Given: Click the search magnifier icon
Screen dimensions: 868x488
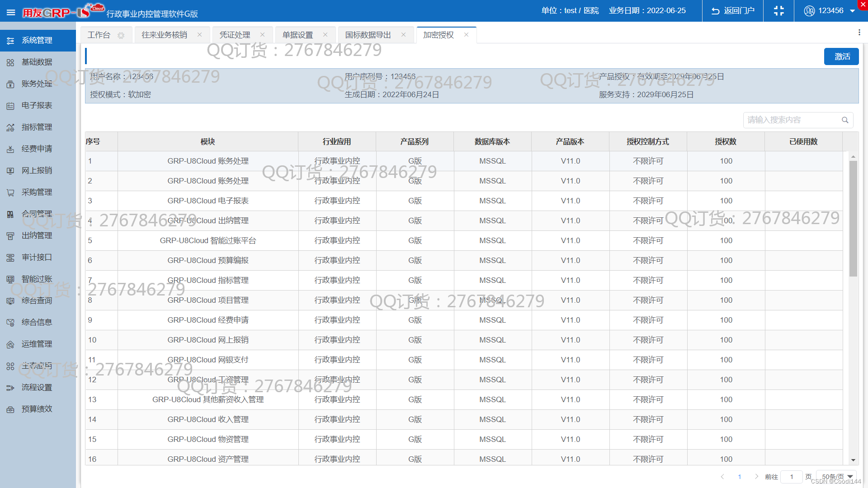Looking at the screenshot, I should coord(845,120).
